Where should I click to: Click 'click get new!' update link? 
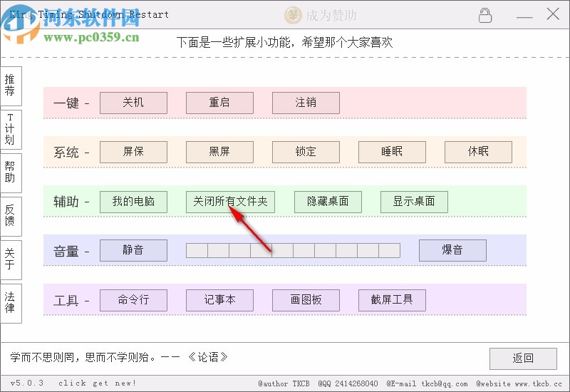pyautogui.click(x=97, y=383)
